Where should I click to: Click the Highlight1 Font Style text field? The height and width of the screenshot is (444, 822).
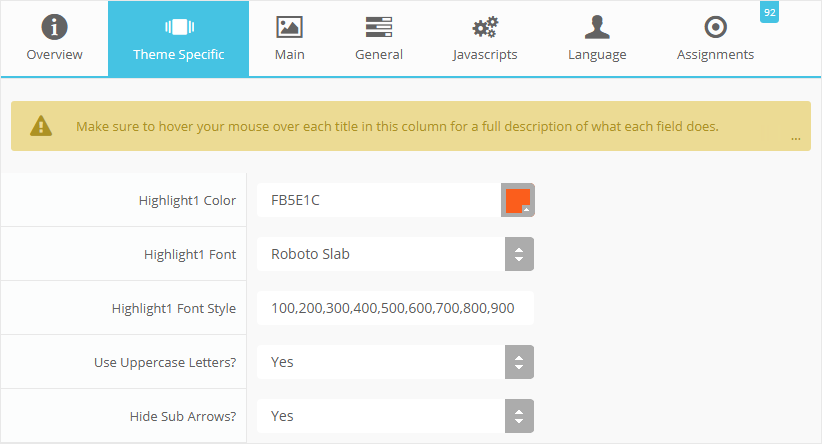(x=395, y=308)
